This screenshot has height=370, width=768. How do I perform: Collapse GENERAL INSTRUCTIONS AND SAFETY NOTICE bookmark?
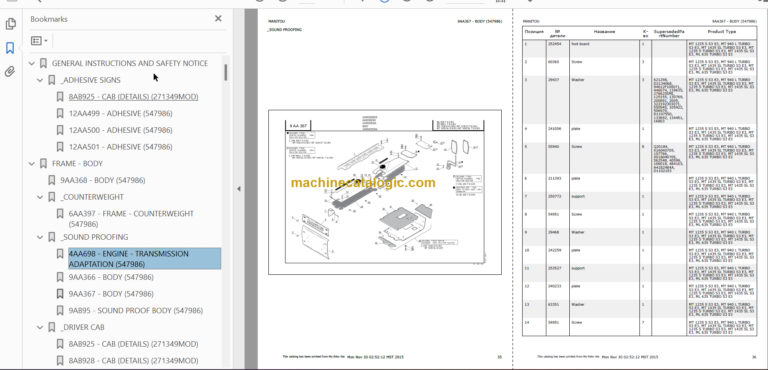pyautogui.click(x=32, y=63)
